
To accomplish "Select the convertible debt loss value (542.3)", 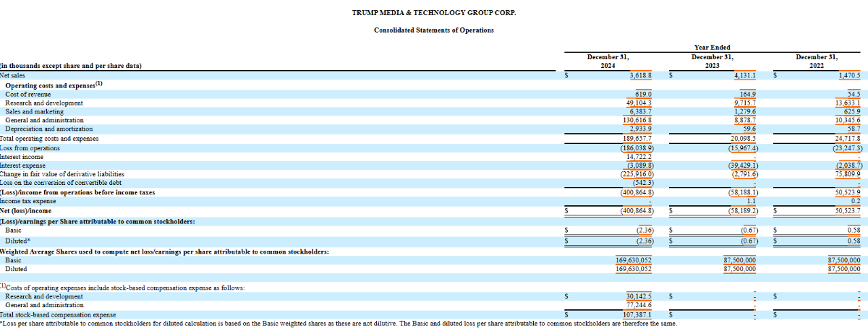I will pyautogui.click(x=643, y=182).
